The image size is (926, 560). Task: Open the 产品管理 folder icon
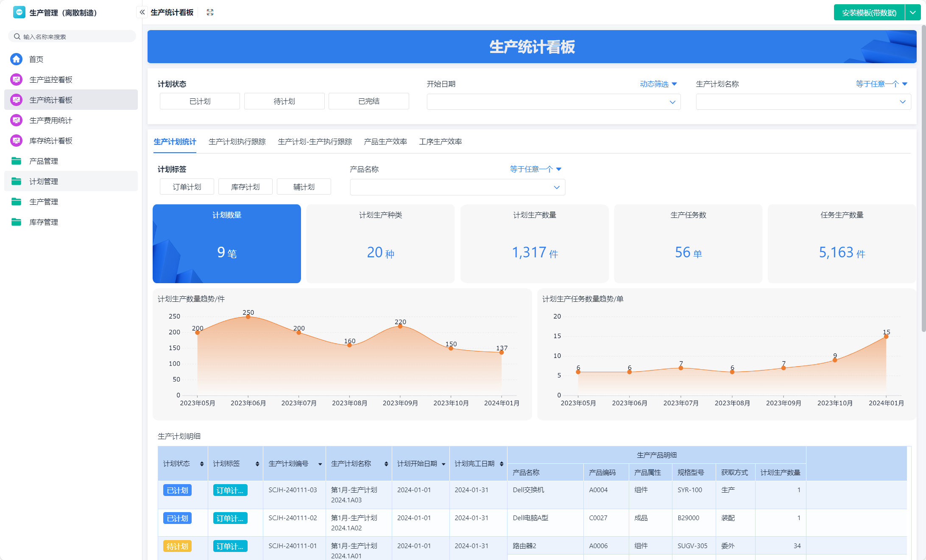[16, 161]
